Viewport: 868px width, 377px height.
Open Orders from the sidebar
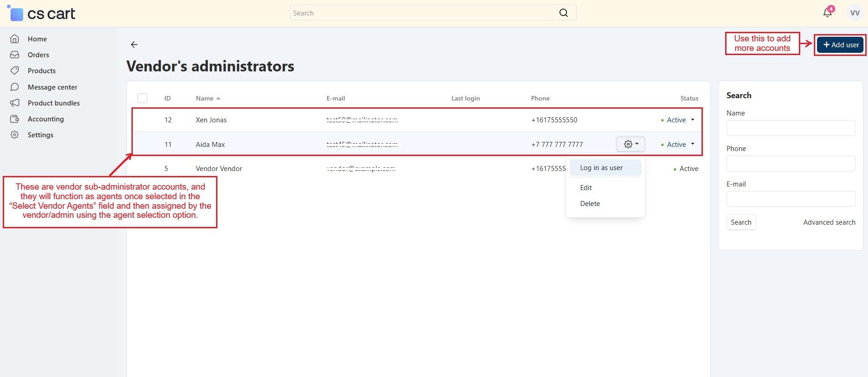click(x=38, y=55)
